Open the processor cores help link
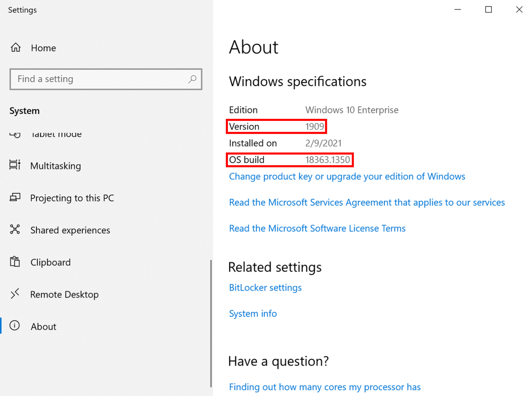532x396 pixels. point(325,387)
